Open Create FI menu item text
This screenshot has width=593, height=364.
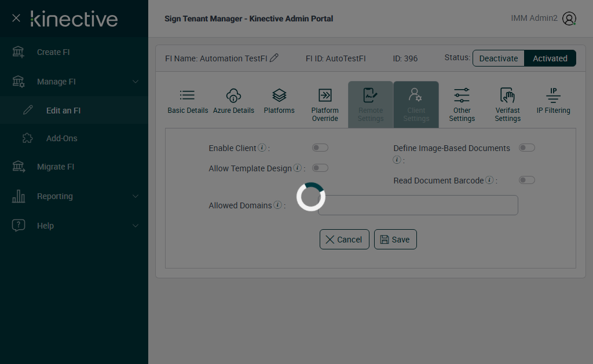(53, 52)
